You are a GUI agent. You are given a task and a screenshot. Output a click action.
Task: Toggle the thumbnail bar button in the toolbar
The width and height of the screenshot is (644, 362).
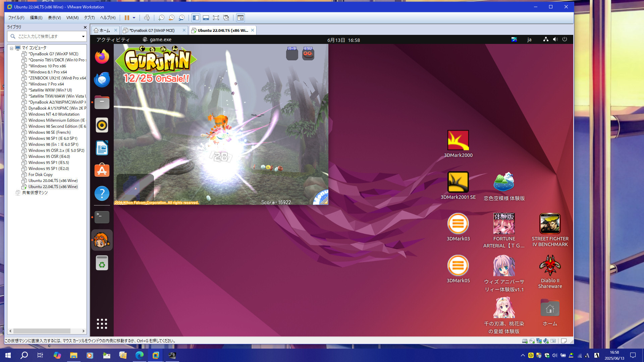[206, 18]
